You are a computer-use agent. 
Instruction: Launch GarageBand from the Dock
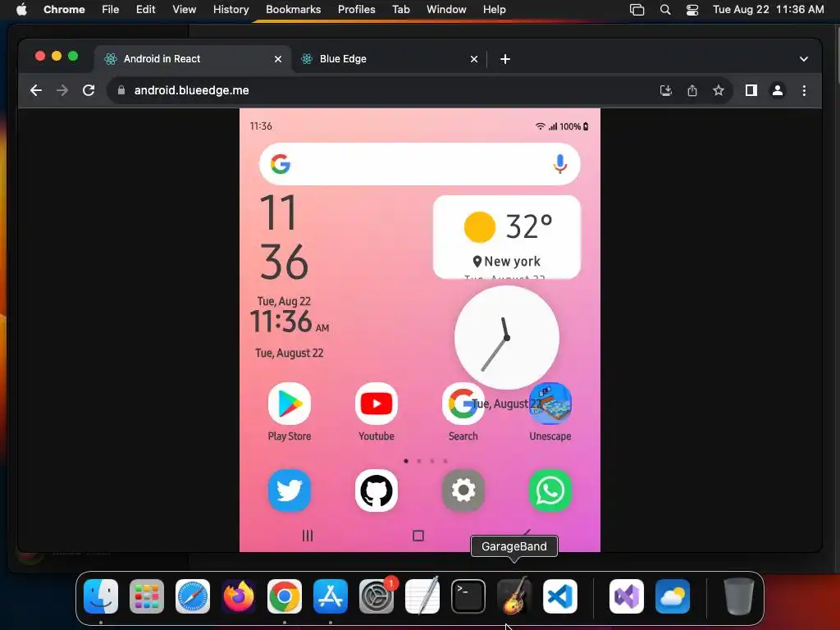click(x=514, y=596)
